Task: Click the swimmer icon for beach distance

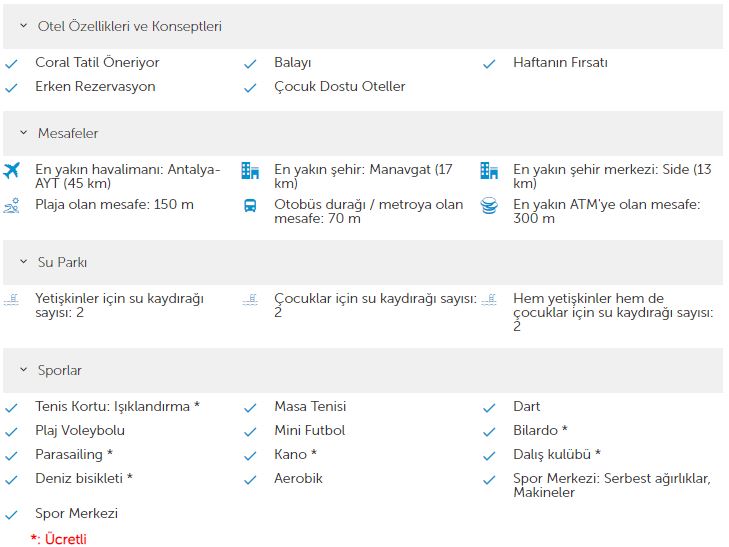Action: coord(11,205)
